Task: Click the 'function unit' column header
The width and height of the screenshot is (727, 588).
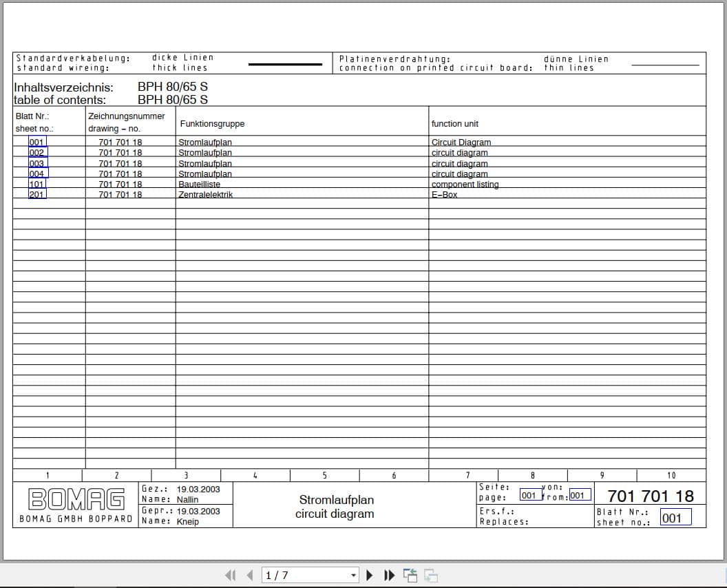Action: (x=455, y=124)
